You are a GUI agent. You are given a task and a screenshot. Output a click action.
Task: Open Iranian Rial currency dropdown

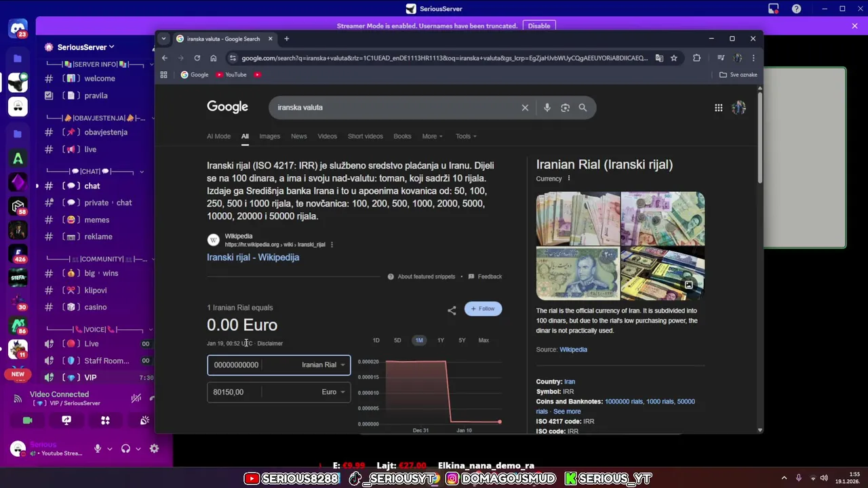point(323,365)
